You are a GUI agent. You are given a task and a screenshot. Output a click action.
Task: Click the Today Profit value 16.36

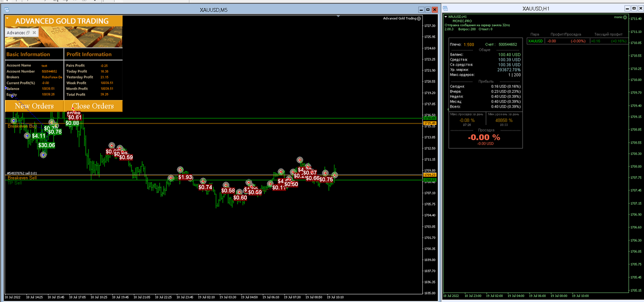tap(104, 71)
